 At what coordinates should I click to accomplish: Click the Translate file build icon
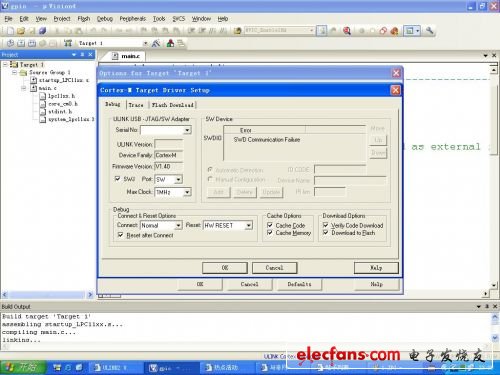(10, 43)
